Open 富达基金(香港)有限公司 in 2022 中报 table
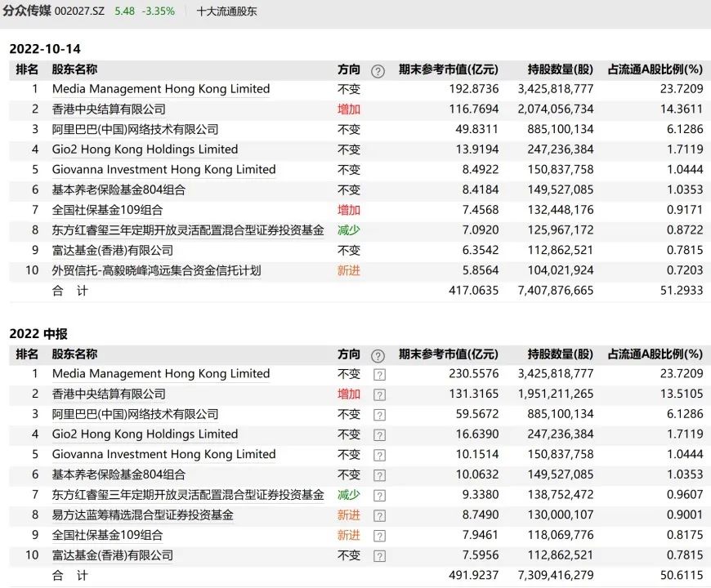711x588 pixels. (113, 555)
